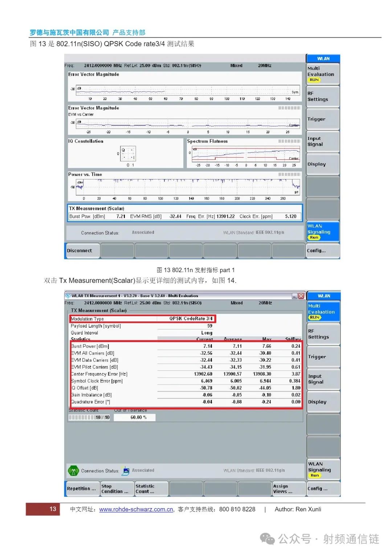This screenshot has height=555, width=392.
Task: Click the EVM All Carriers [dB] row label
Action: 93,353
